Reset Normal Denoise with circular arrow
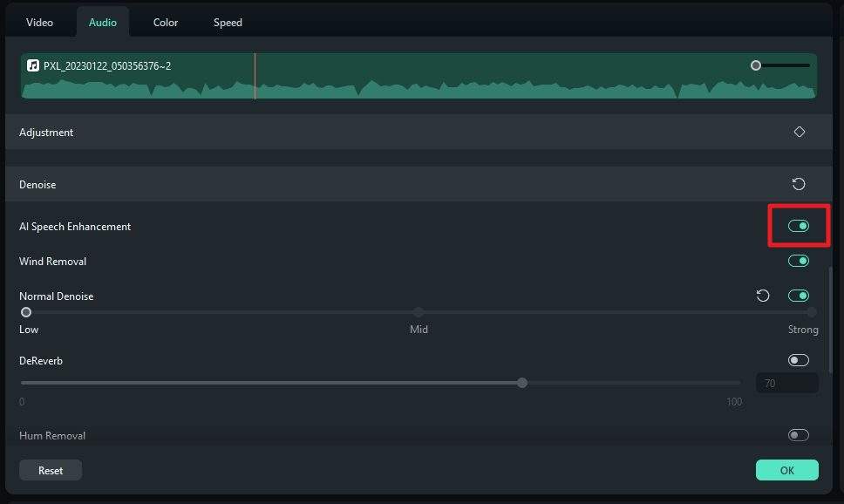This screenshot has width=844, height=504. [763, 296]
